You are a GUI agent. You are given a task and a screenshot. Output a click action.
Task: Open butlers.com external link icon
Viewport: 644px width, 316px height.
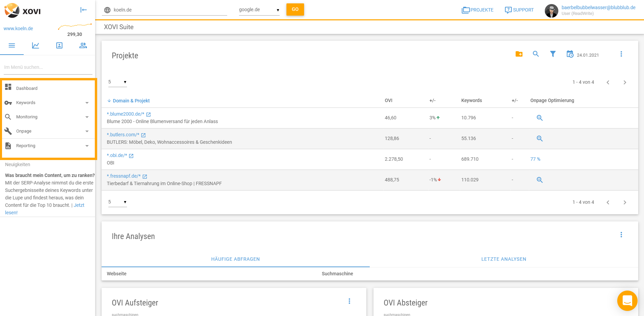tap(143, 135)
